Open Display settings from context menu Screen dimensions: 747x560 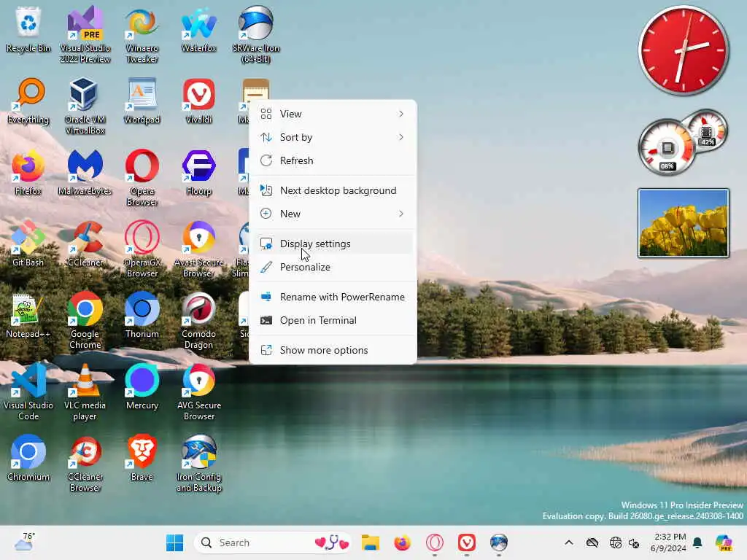coord(333,244)
